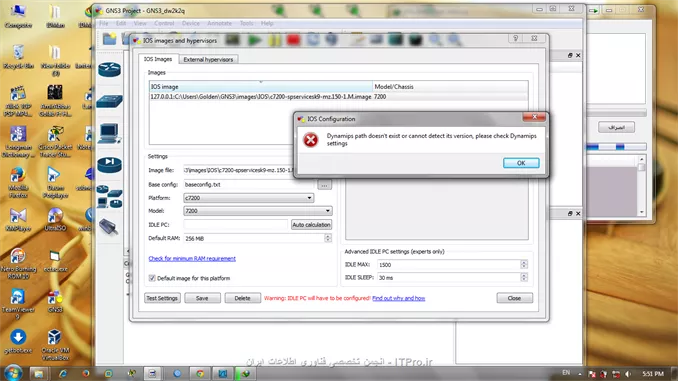The height and width of the screenshot is (381, 678).
Task: Switch to the External hypervisors tab
Action: 208,60
